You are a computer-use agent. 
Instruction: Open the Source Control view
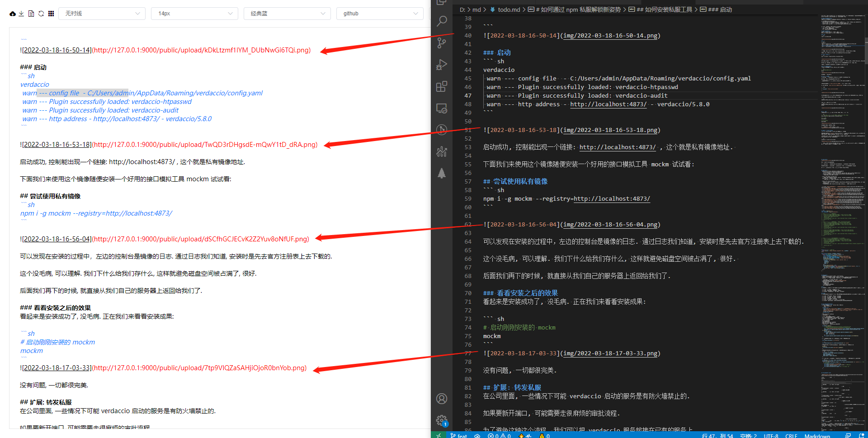coord(442,43)
